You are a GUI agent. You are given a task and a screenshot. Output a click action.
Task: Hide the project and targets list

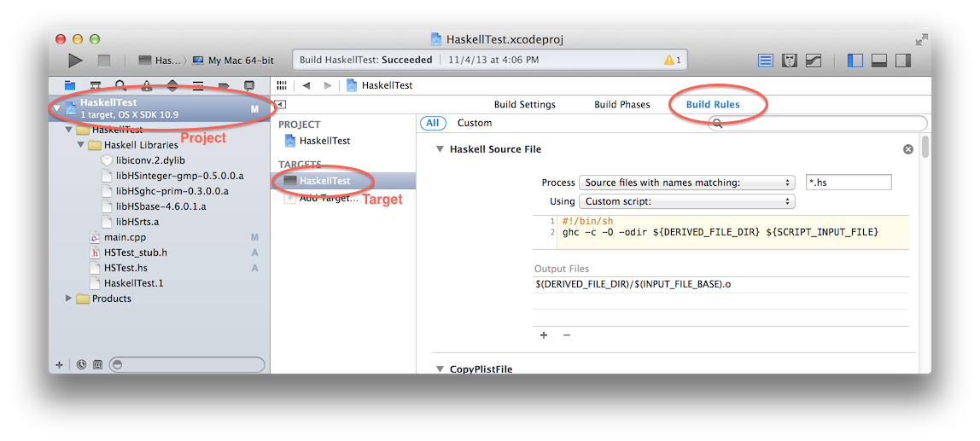[x=280, y=105]
